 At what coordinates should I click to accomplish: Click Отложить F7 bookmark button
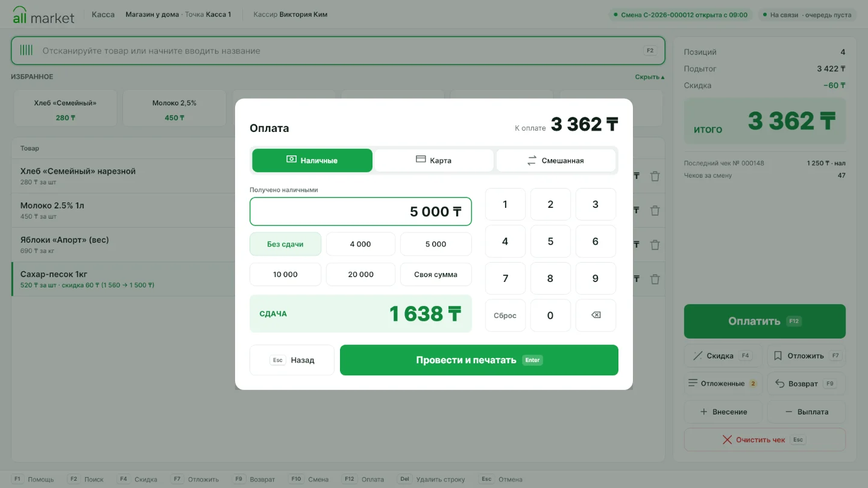point(807,355)
